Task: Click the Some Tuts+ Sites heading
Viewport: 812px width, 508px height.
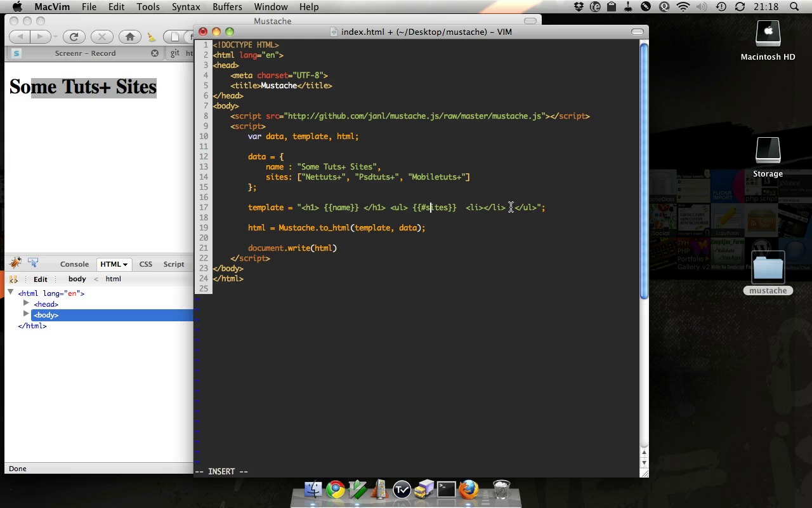Action: tap(83, 87)
